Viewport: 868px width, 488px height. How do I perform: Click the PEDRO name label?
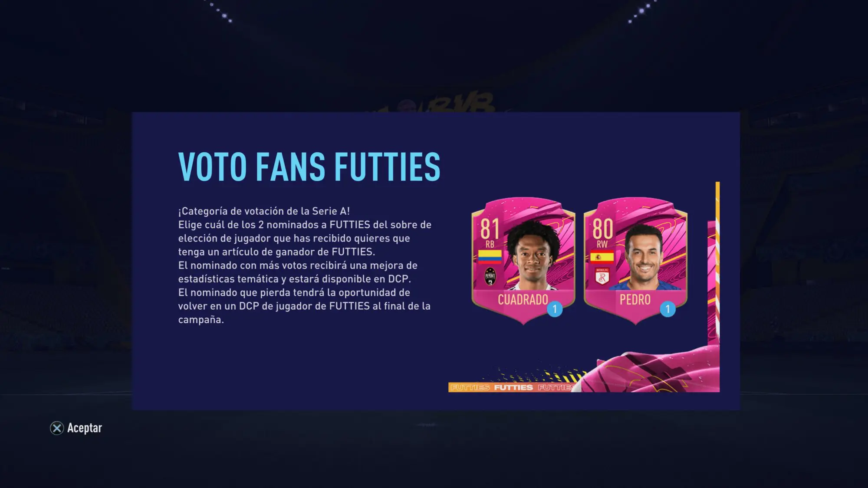click(635, 300)
